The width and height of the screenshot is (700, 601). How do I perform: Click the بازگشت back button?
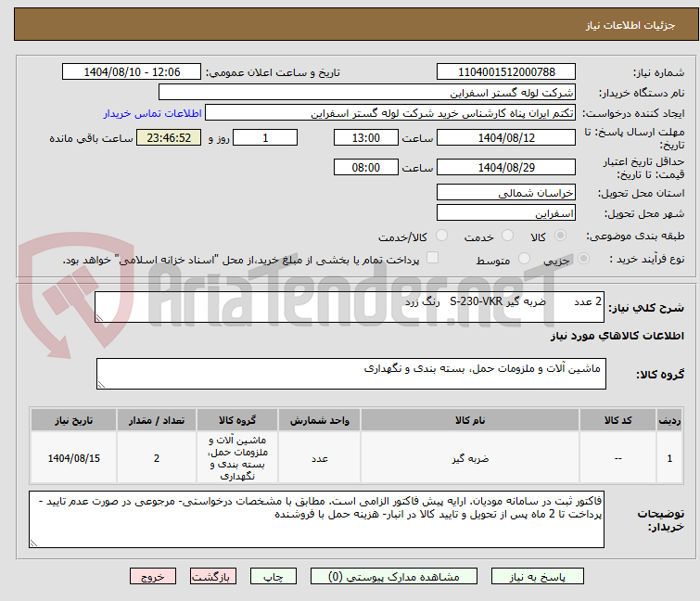click(x=213, y=576)
